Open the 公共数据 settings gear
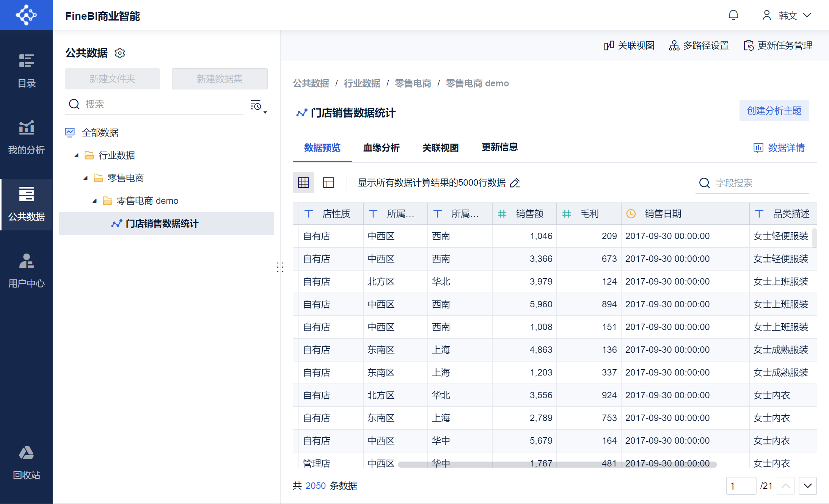The height and width of the screenshot is (504, 829). pyautogui.click(x=120, y=53)
